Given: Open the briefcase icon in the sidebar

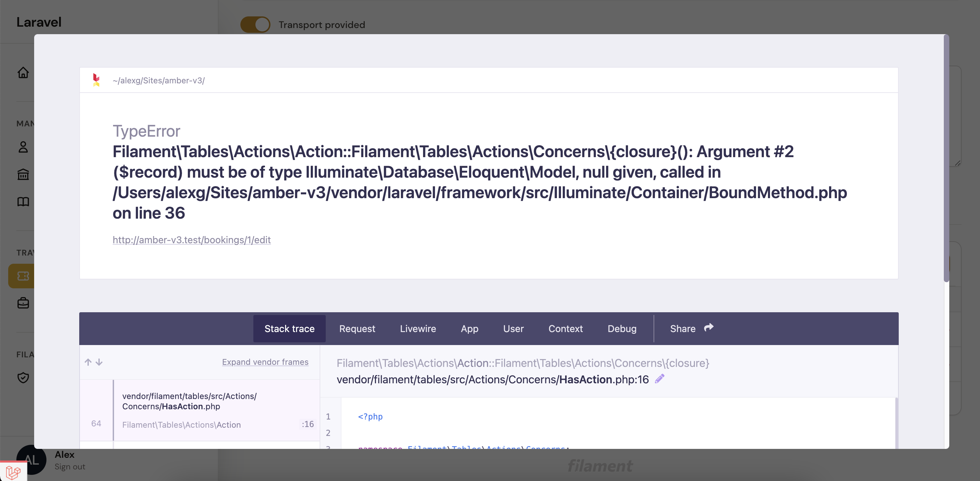Looking at the screenshot, I should [23, 303].
